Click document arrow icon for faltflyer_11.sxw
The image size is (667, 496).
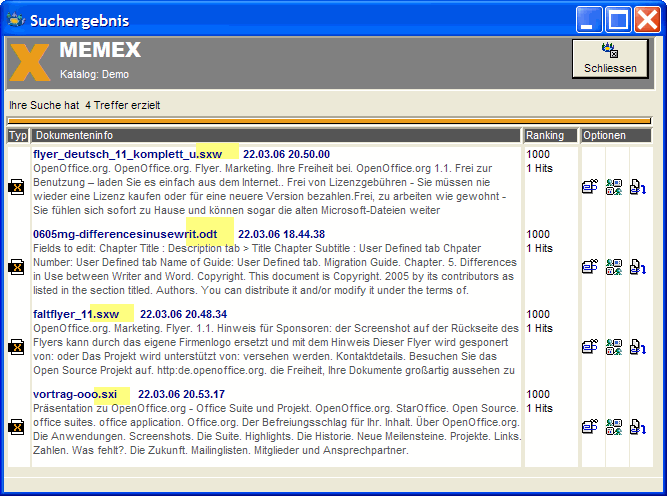coord(637,347)
